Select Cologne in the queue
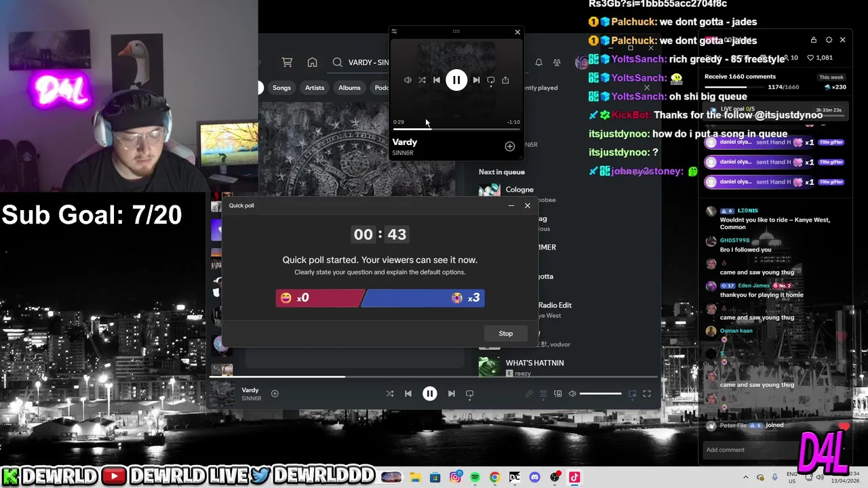 coord(519,190)
